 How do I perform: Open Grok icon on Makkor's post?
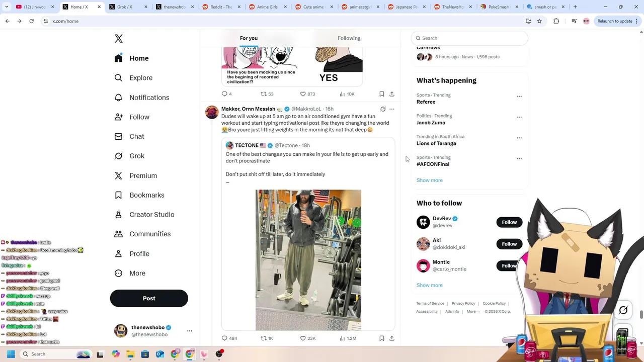[x=383, y=109]
